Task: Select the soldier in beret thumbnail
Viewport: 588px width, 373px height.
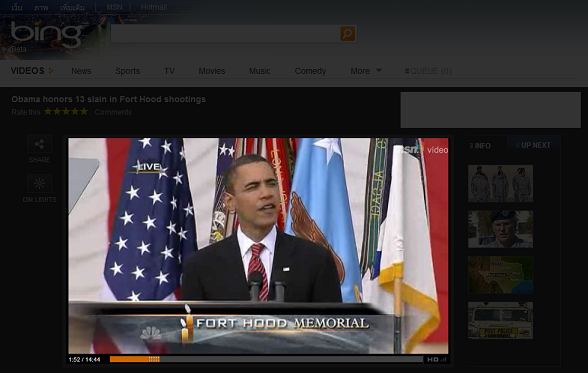Action: (500, 229)
